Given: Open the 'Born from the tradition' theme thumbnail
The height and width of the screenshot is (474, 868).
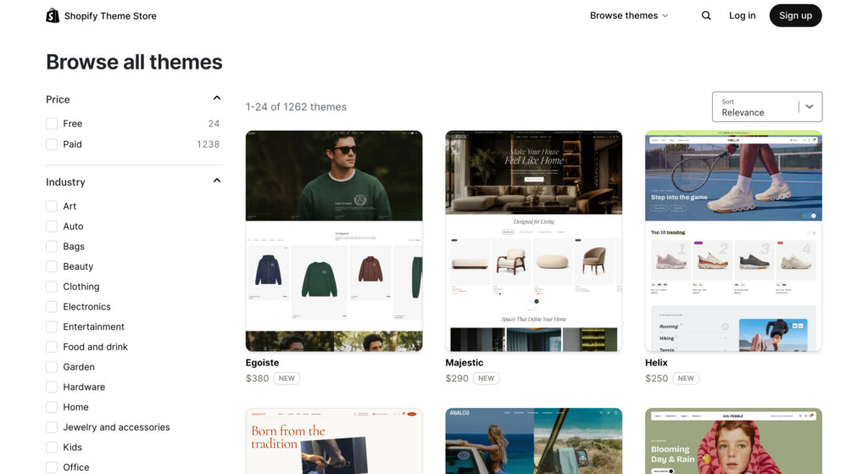Looking at the screenshot, I should [x=334, y=441].
